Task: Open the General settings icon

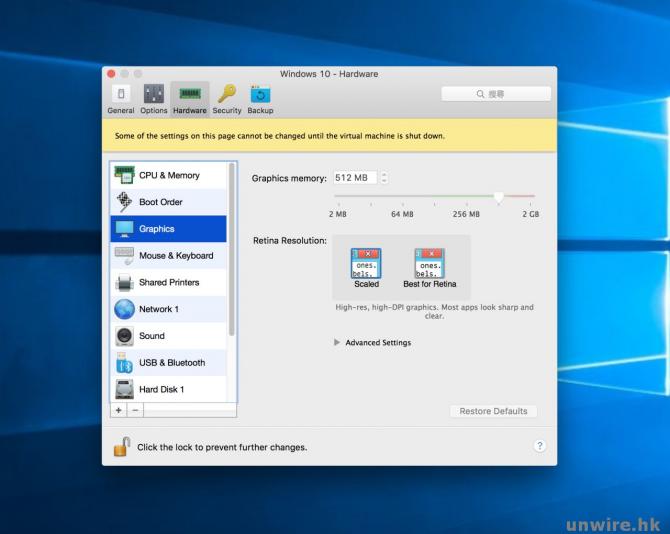Action: (x=121, y=94)
